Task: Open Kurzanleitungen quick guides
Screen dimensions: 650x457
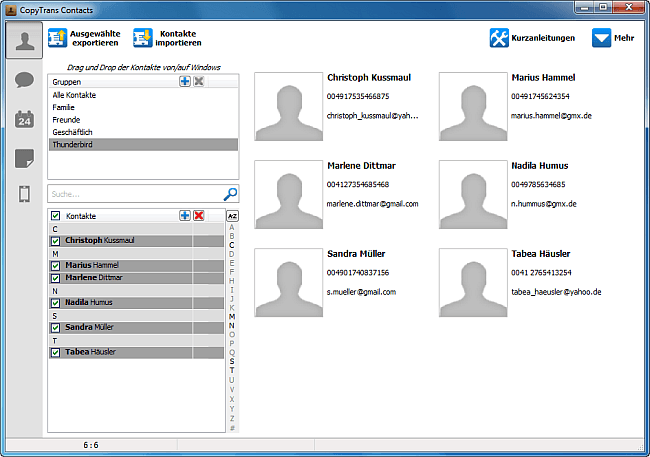Action: click(532, 38)
